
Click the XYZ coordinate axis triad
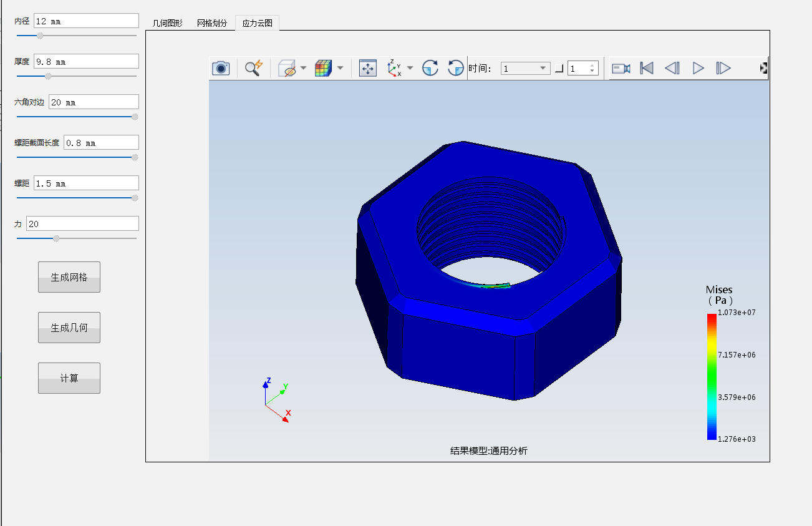pyautogui.click(x=276, y=401)
